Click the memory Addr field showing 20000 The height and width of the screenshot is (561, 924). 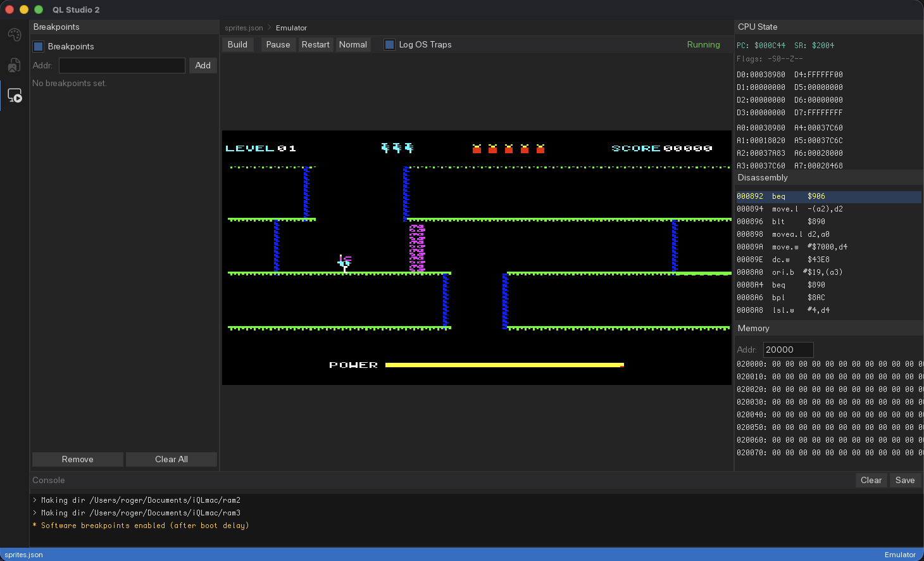pyautogui.click(x=788, y=350)
